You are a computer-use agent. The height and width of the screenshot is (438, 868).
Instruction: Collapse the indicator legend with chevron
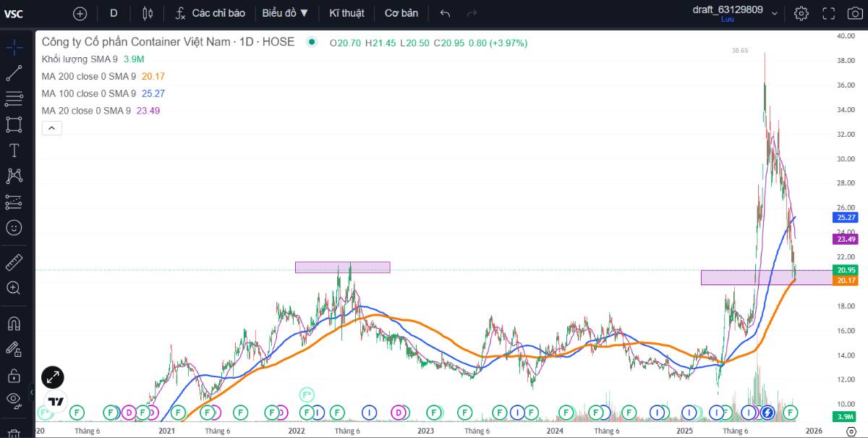click(52, 128)
